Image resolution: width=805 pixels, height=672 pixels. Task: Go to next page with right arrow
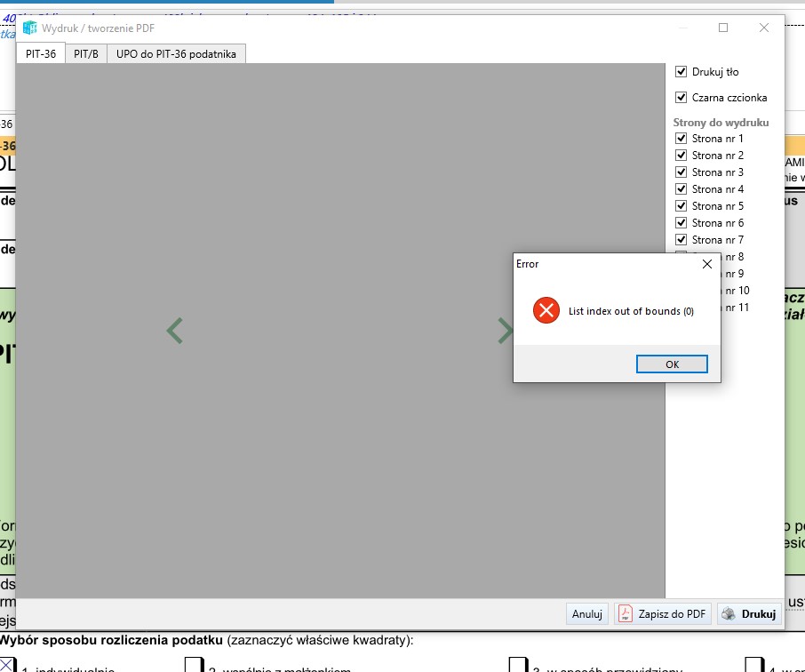pyautogui.click(x=505, y=331)
